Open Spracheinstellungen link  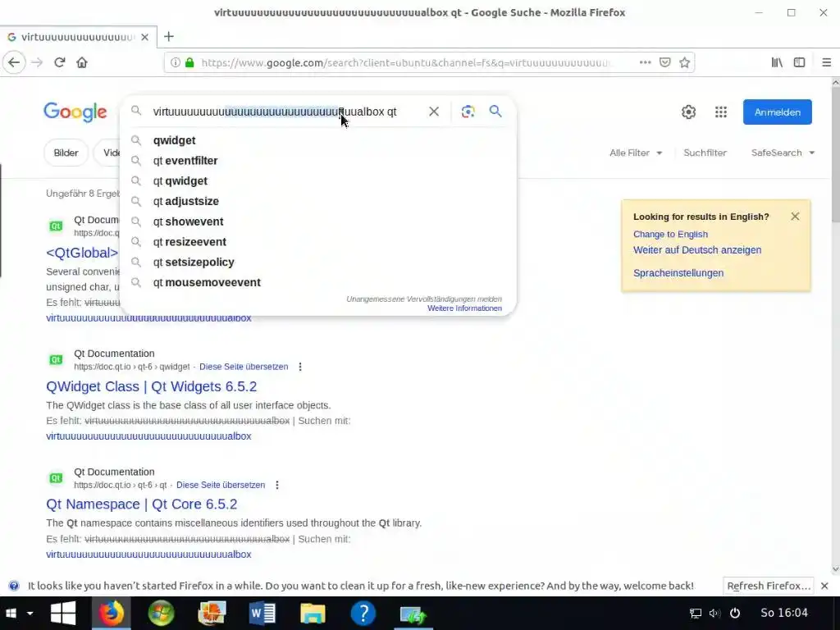point(678,273)
